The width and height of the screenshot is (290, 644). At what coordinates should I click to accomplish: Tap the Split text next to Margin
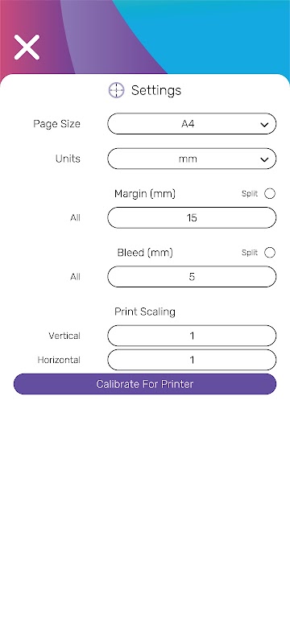[x=250, y=193]
